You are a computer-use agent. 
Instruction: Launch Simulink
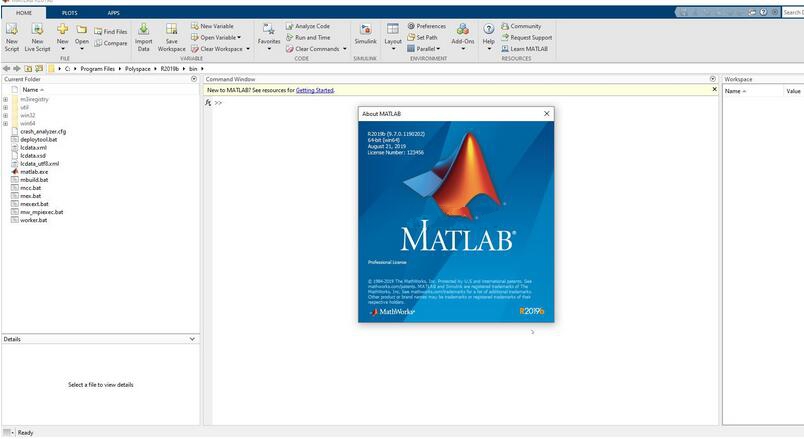(x=366, y=35)
